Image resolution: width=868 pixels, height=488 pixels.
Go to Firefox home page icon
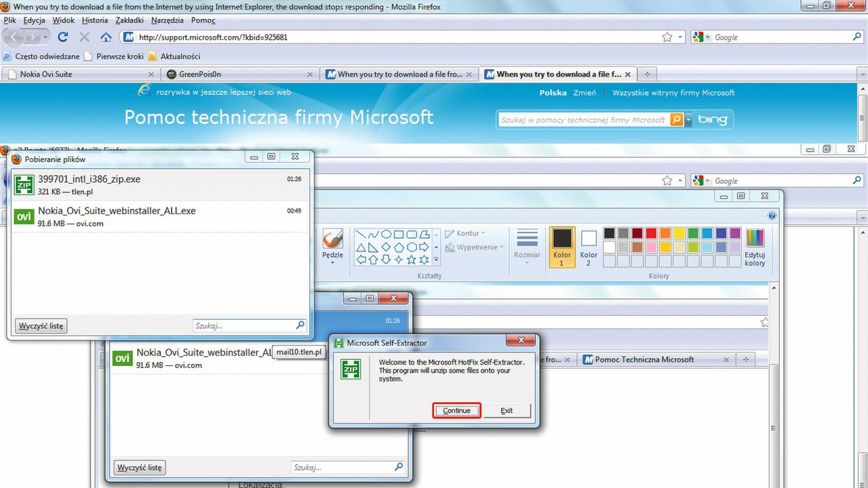pyautogui.click(x=106, y=37)
